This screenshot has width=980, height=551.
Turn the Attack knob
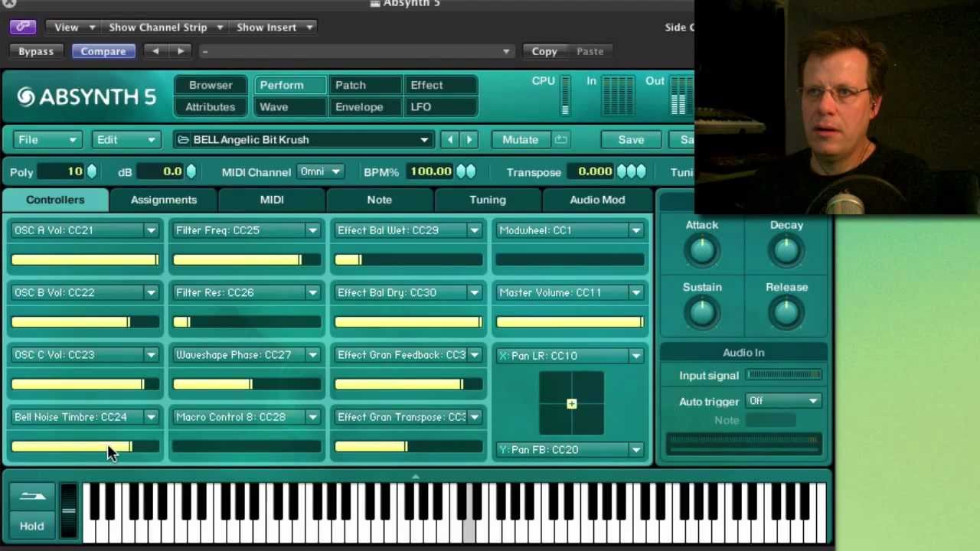(702, 251)
